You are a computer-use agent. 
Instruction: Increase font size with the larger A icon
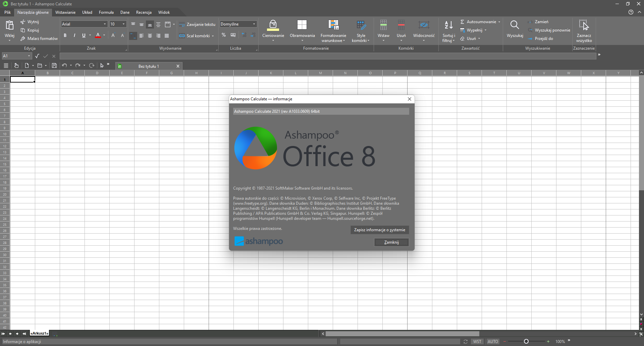point(113,36)
